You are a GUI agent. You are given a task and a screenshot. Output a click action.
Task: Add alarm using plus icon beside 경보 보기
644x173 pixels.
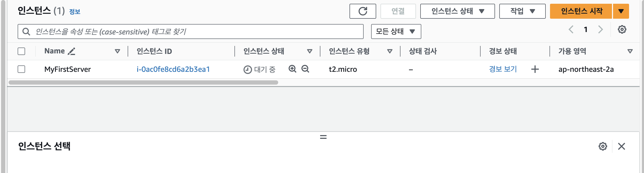pos(535,69)
